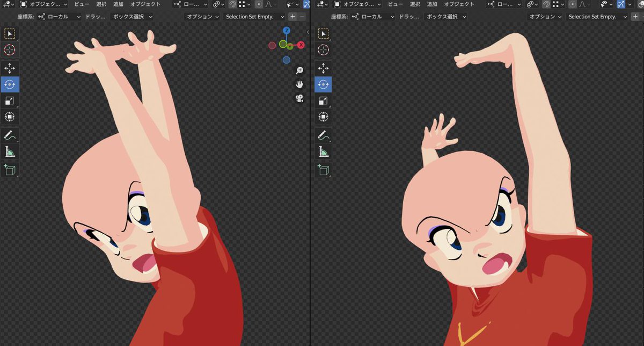Select the Add Cube tool in right viewport
This screenshot has height=346, width=644.
coord(324,170)
